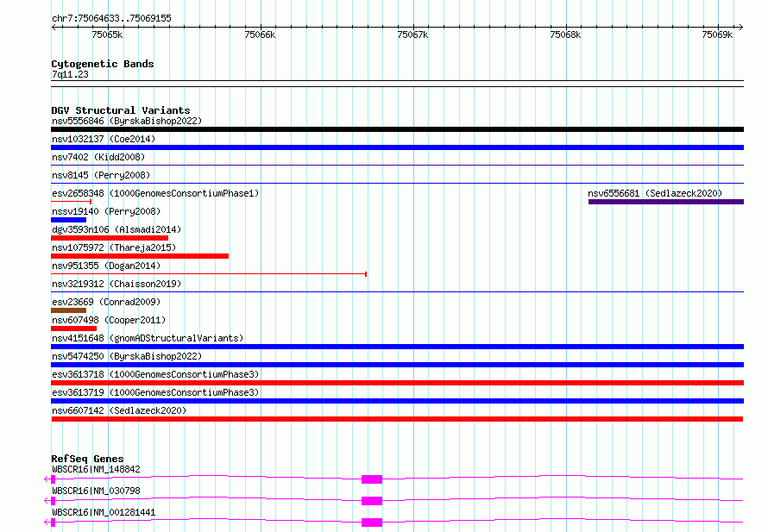Click the magenta exon block of WBSCR16 NM_001281441
The image size is (768, 532).
coord(371,523)
